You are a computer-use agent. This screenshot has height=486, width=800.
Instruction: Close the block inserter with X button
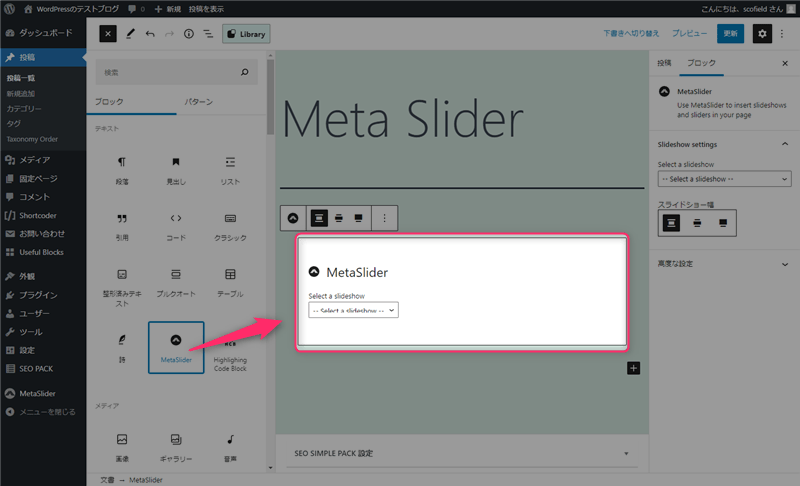pos(108,34)
